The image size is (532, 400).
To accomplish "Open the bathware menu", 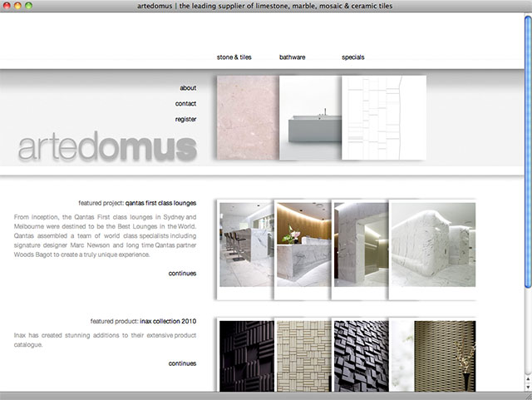I will click(292, 57).
